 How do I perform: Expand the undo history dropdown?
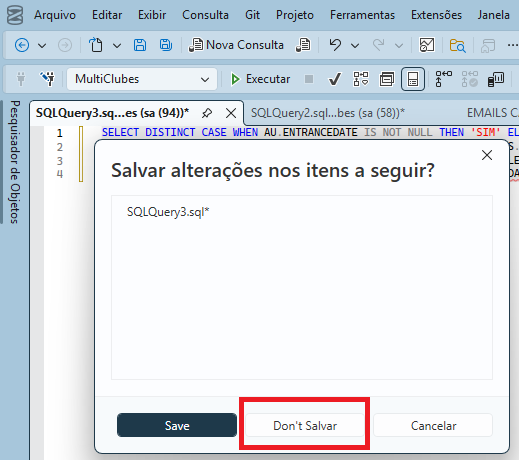click(355, 45)
